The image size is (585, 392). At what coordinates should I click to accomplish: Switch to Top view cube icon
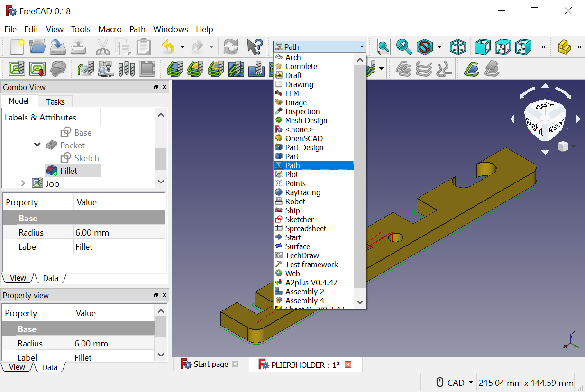[x=502, y=46]
